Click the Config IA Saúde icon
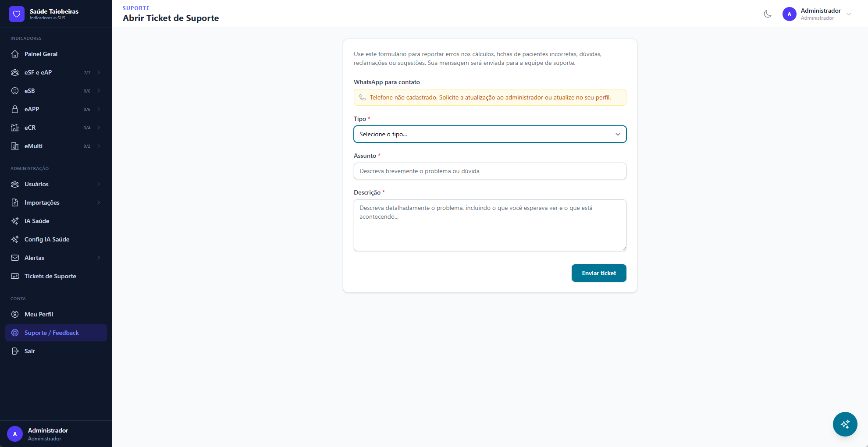 (x=15, y=239)
